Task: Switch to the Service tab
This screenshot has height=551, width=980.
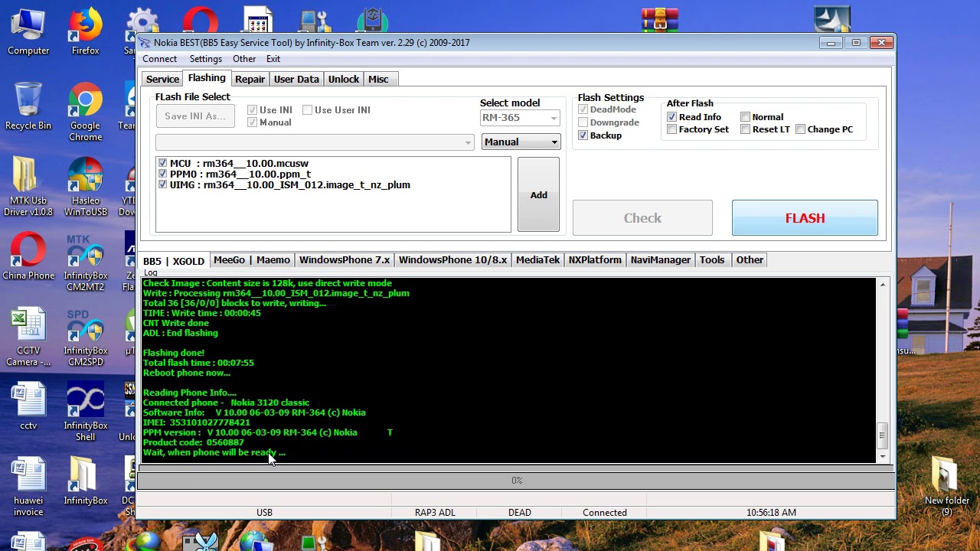Action: [x=162, y=79]
